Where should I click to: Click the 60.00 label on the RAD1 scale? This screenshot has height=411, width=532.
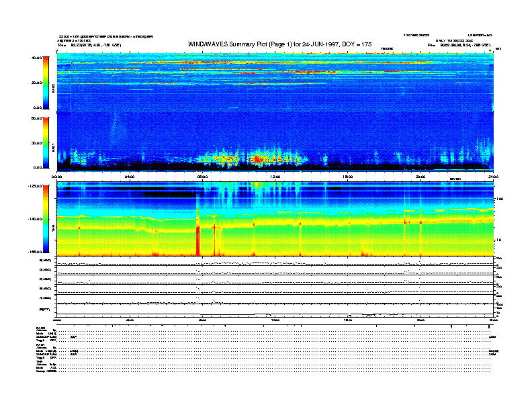[x=36, y=118]
